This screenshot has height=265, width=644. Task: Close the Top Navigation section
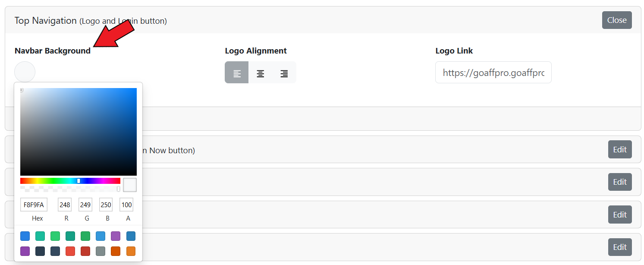click(616, 20)
